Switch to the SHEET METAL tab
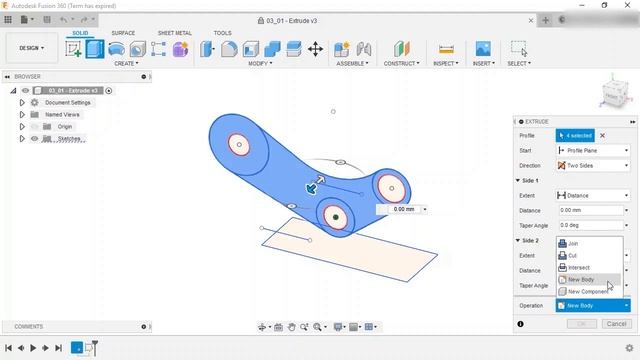The height and width of the screenshot is (360, 640). 174,33
